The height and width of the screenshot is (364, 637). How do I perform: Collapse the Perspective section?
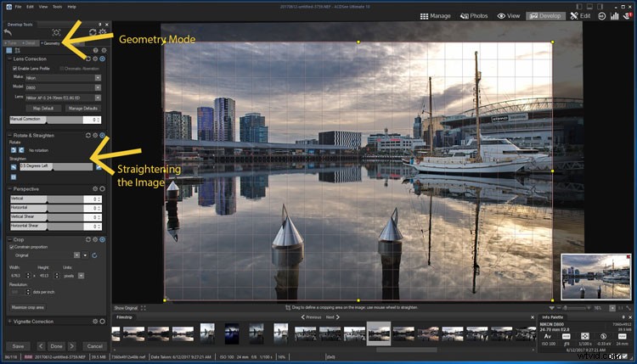[9, 188]
